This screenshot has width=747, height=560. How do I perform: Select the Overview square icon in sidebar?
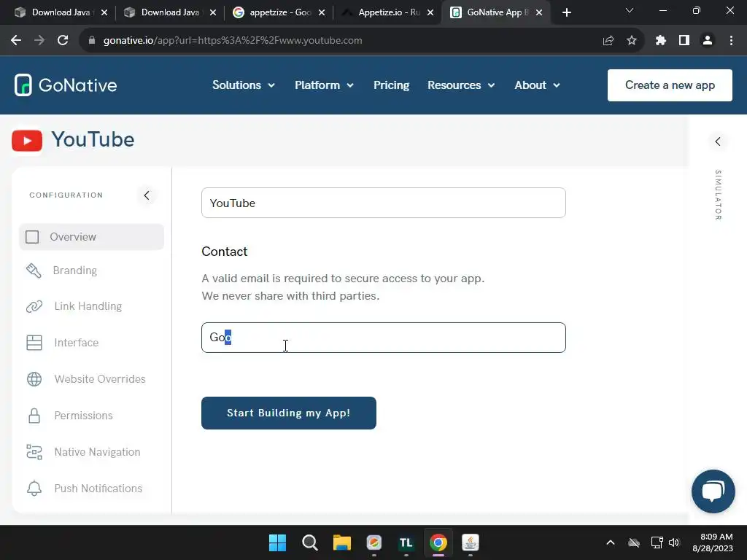coord(32,237)
